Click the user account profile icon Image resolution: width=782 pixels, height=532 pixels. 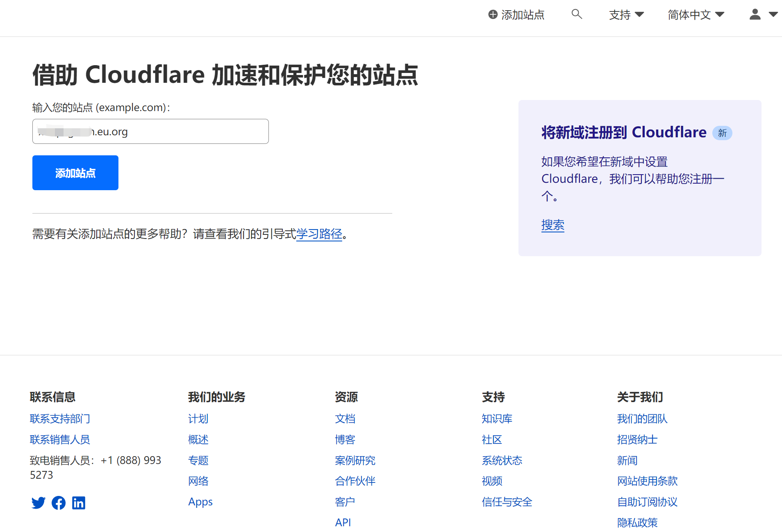(x=755, y=14)
